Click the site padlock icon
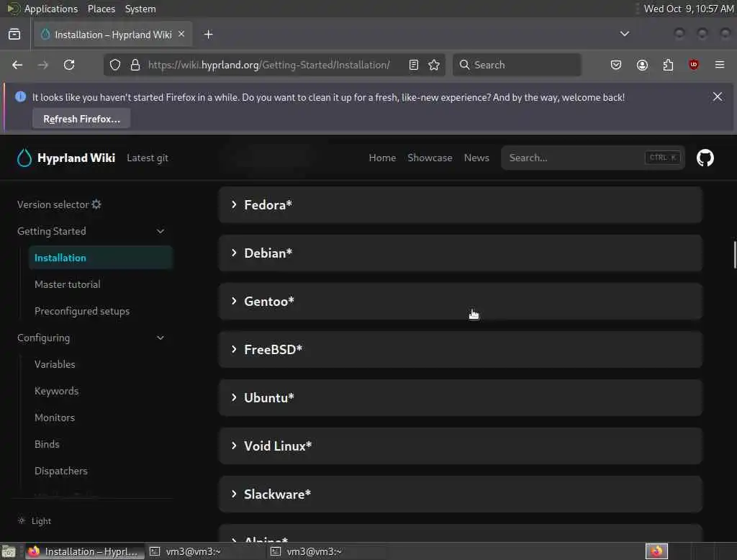 tap(135, 65)
